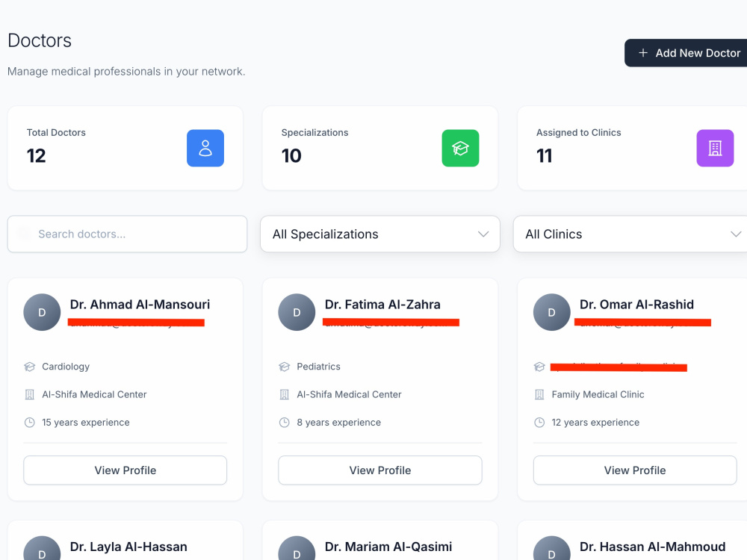
Task: Click the Pediatrics specialization text
Action: (319, 367)
